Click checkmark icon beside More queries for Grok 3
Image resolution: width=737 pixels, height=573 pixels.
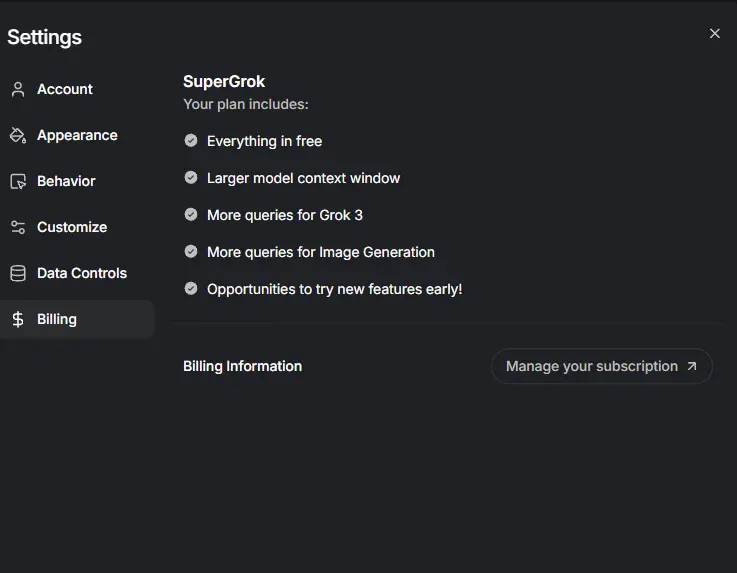[x=191, y=215]
